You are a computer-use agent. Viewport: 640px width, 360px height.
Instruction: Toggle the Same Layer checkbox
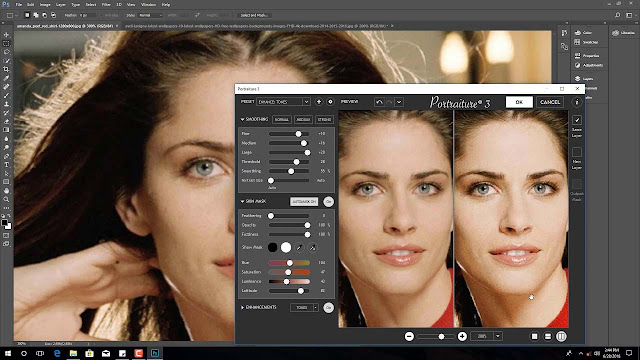[577, 120]
